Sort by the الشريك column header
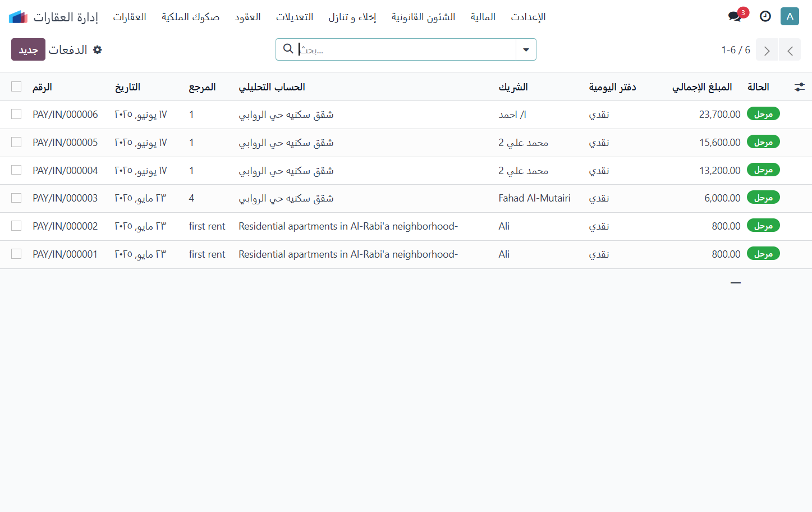Image resolution: width=812 pixels, height=512 pixels. [x=513, y=87]
